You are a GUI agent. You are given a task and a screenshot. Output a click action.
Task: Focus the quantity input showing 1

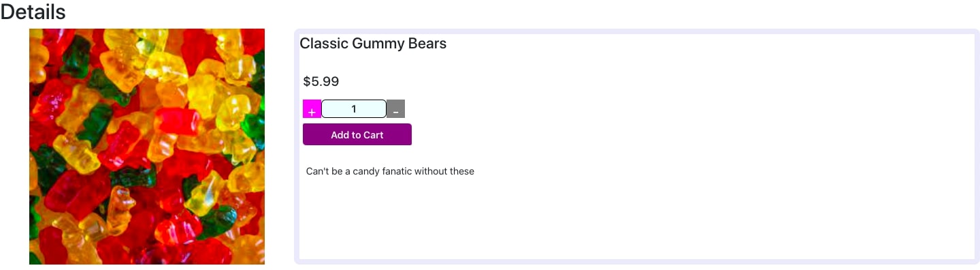[354, 109]
